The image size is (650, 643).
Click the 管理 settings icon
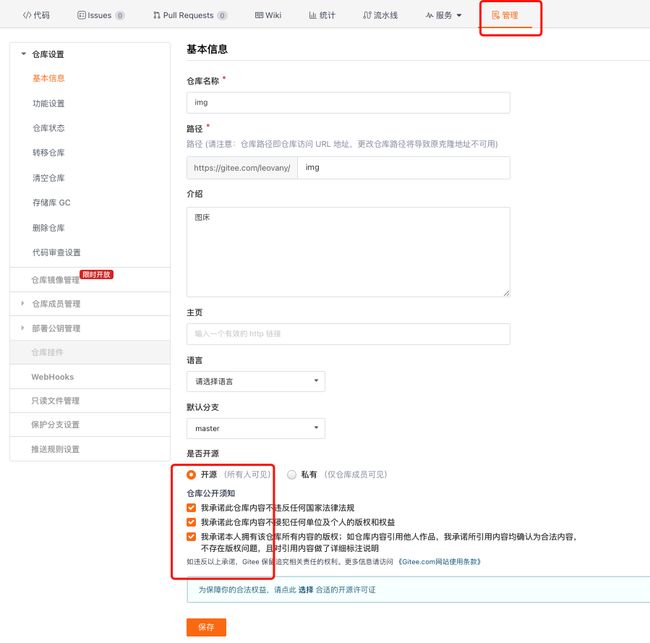[495, 15]
